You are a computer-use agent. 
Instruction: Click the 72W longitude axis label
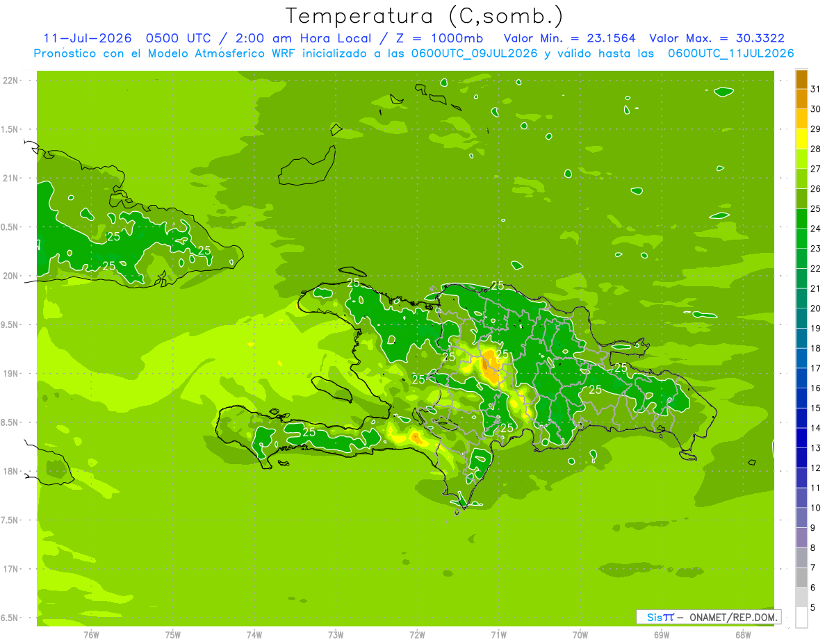[x=417, y=635]
